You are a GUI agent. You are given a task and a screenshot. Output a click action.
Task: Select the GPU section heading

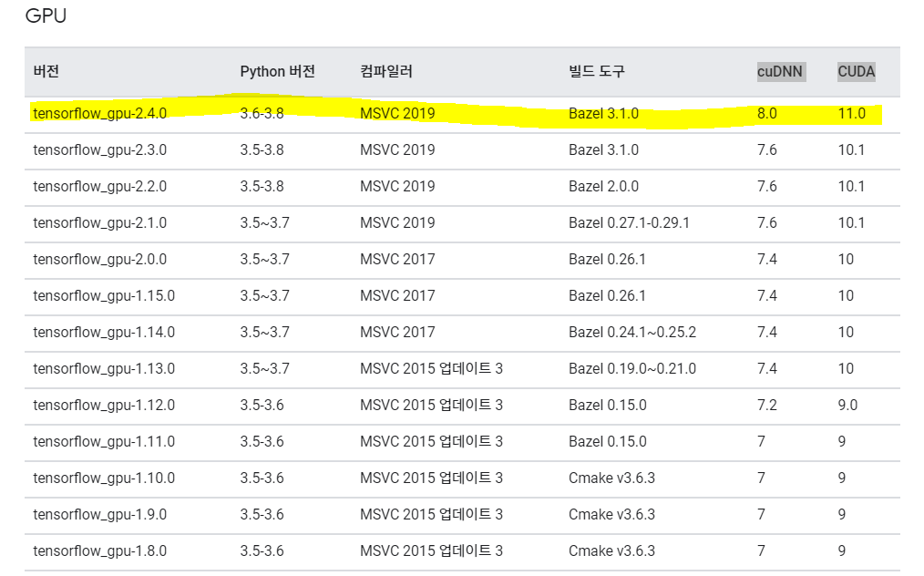click(x=46, y=15)
